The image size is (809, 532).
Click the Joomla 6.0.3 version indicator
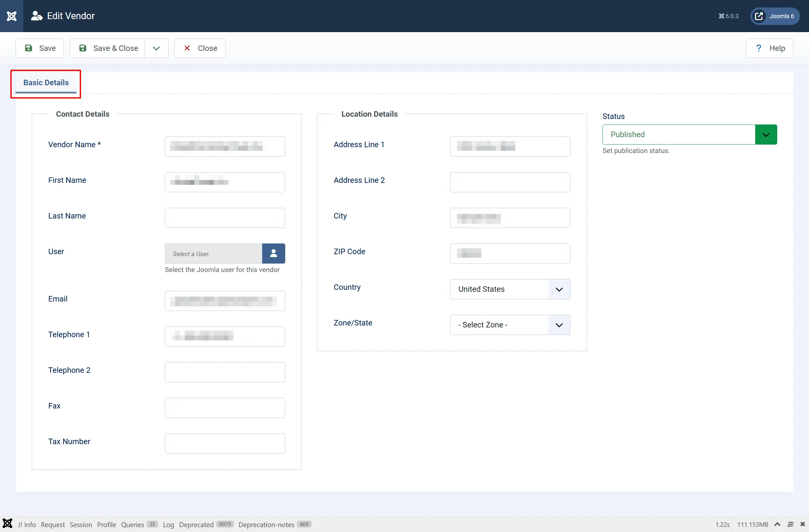pos(728,16)
